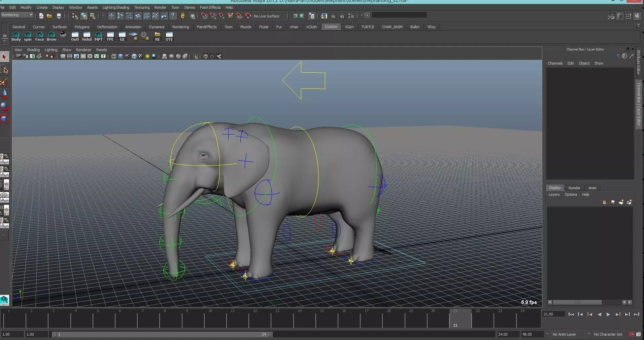Image resolution: width=644 pixels, height=340 pixels.
Task: Open the viewport Panels menu
Action: [101, 50]
